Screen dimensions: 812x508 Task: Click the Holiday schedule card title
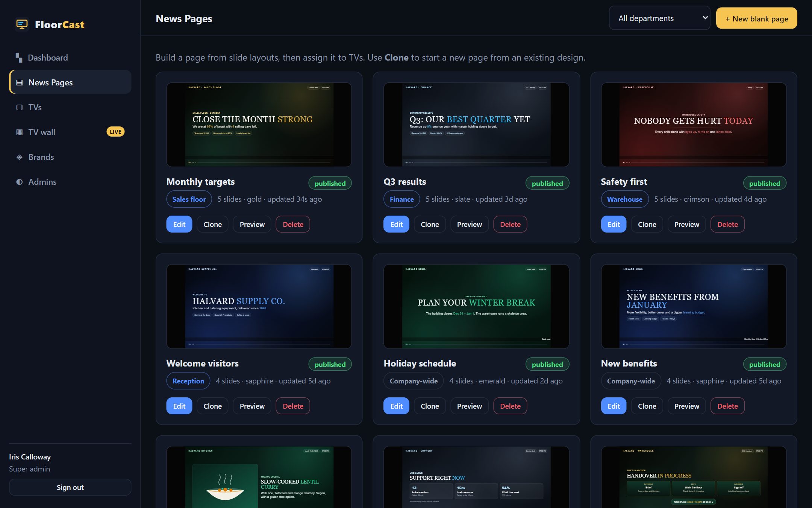(420, 364)
